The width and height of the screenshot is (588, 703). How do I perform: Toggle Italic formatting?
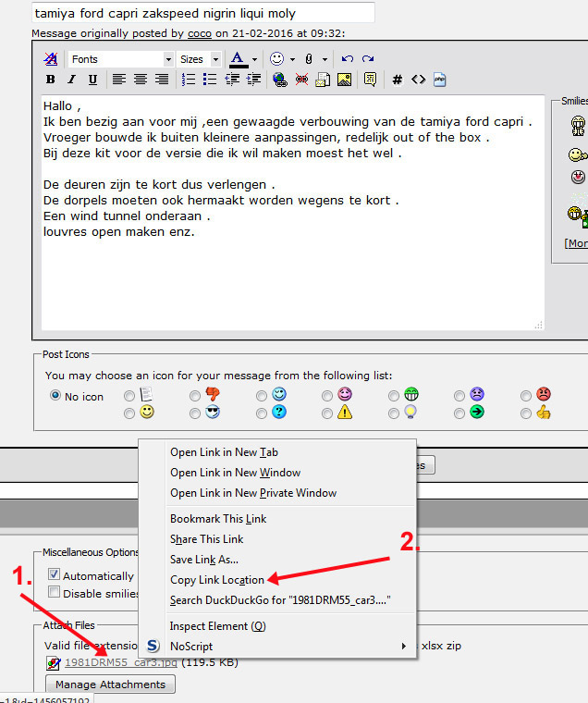click(x=71, y=80)
